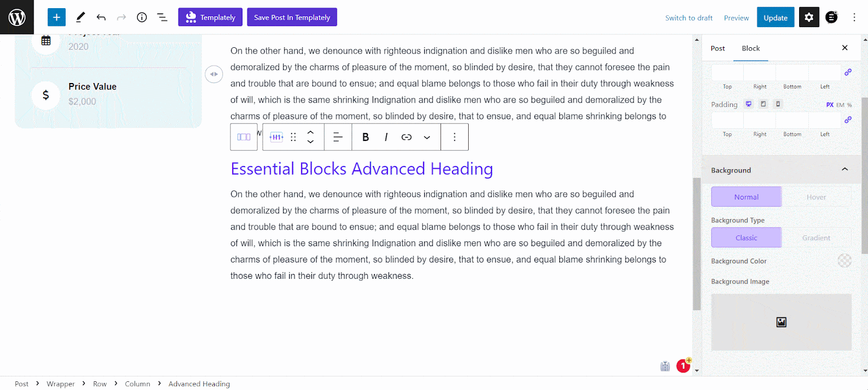This screenshot has height=390, width=868.
Task: Move the heading block down
Action: tap(310, 142)
